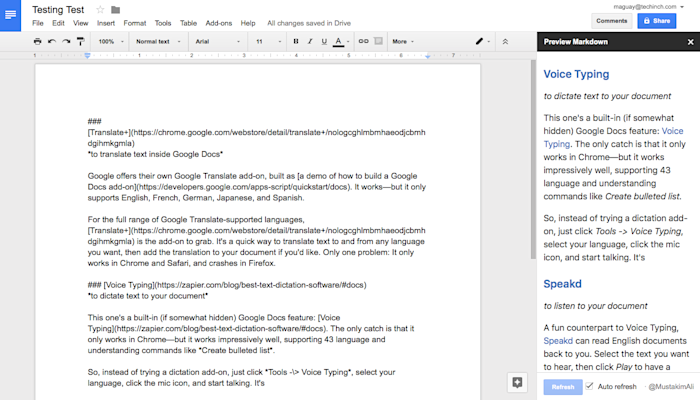Follow the Speakd heading link
This screenshot has height=400, width=700.
(562, 284)
